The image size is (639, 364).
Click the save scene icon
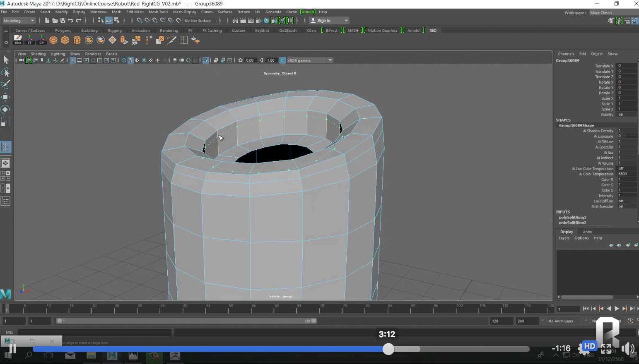63,20
